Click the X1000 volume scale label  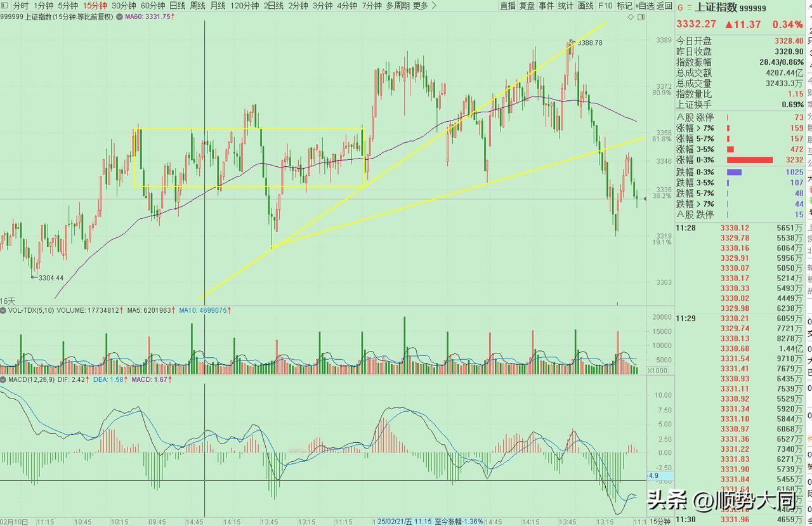[657, 370]
